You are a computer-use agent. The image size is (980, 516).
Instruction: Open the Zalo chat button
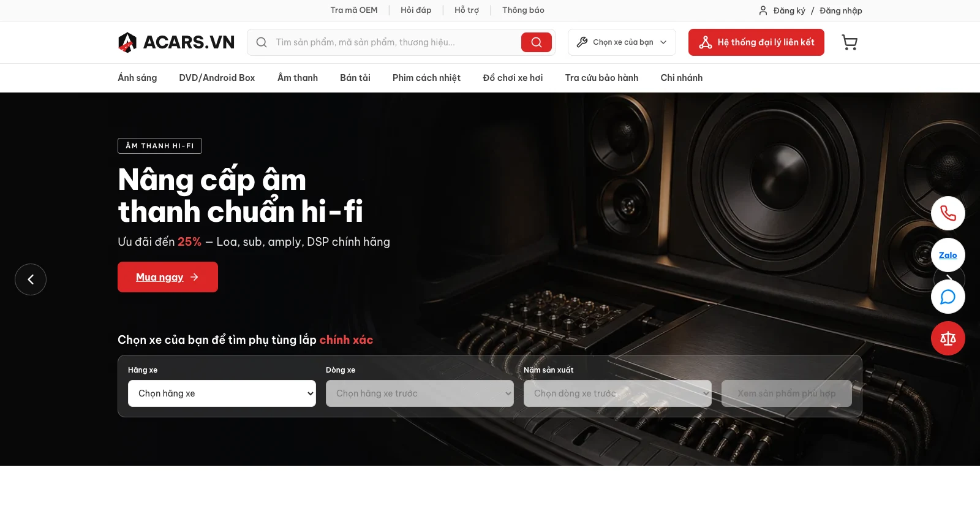pos(948,255)
